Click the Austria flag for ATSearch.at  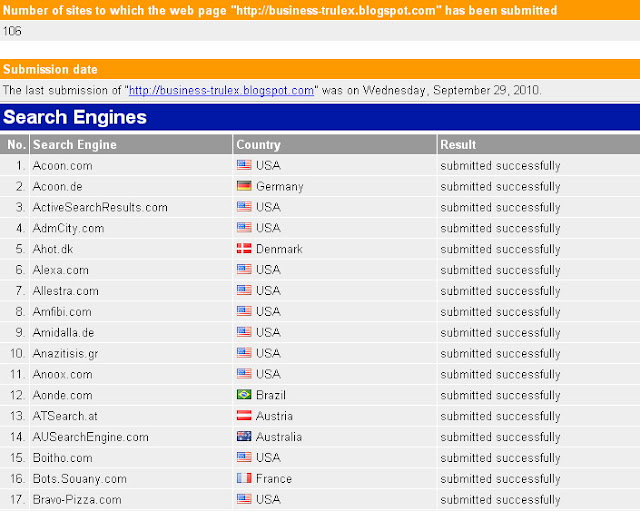point(244,415)
